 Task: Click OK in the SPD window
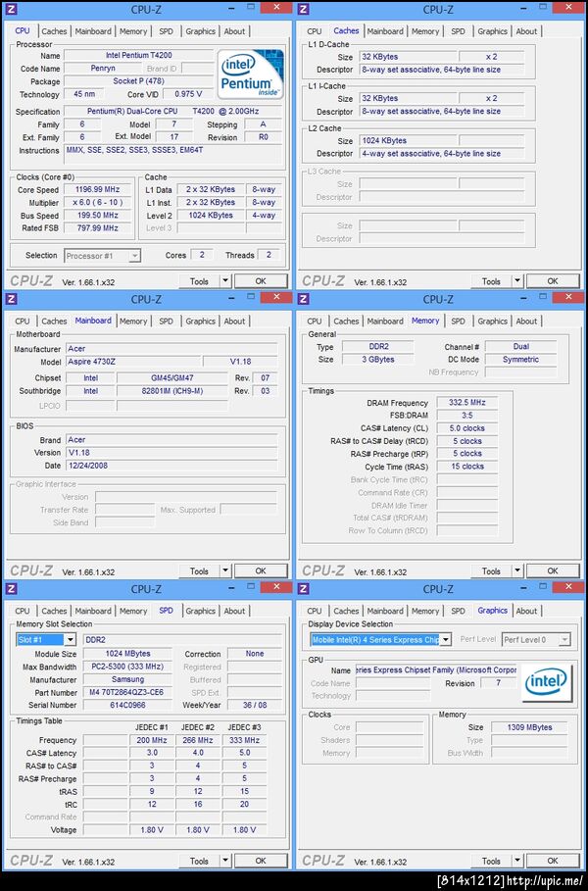[261, 861]
